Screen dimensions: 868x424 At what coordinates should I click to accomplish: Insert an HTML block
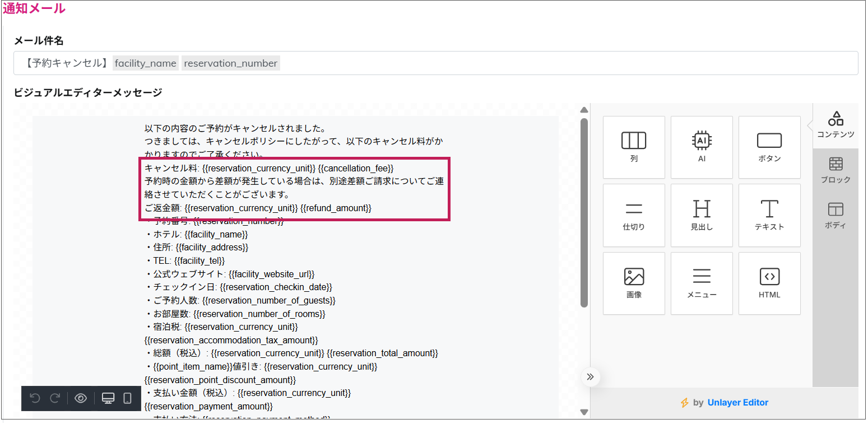click(769, 283)
